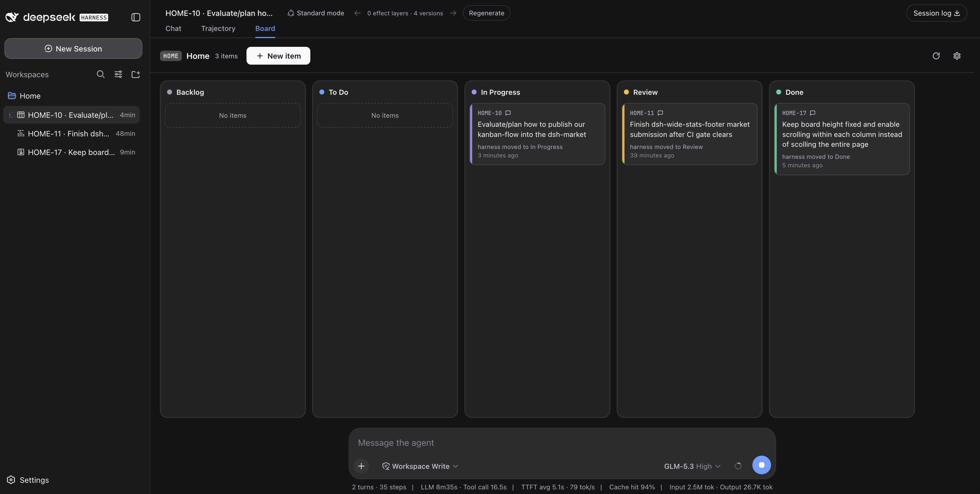The height and width of the screenshot is (494, 980).
Task: Go to next version arrow
Action: [453, 13]
